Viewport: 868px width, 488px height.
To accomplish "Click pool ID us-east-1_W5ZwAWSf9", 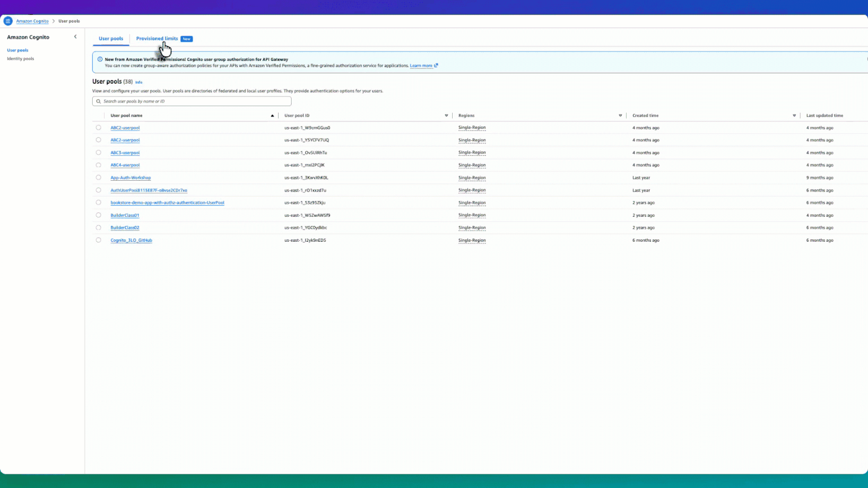I will click(307, 215).
